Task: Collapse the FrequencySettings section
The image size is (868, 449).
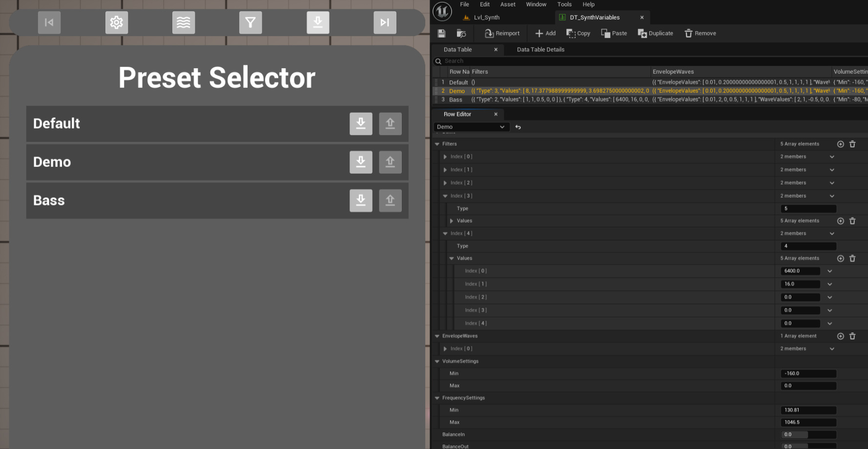Action: [437, 398]
